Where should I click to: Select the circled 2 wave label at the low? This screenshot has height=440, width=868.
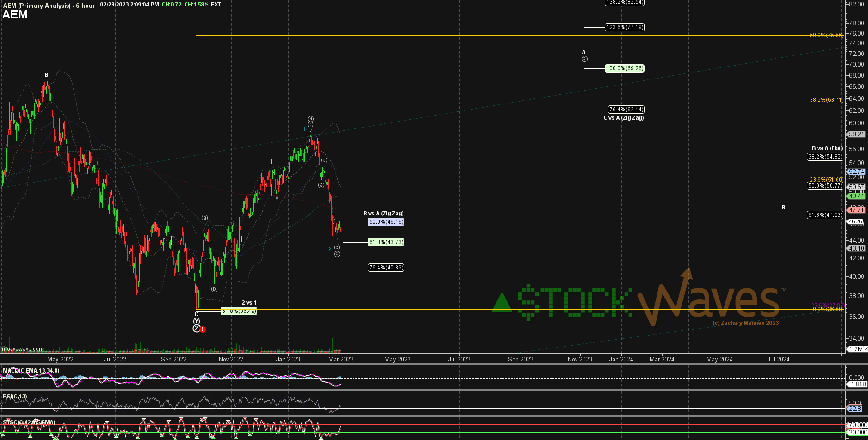pyautogui.click(x=196, y=329)
